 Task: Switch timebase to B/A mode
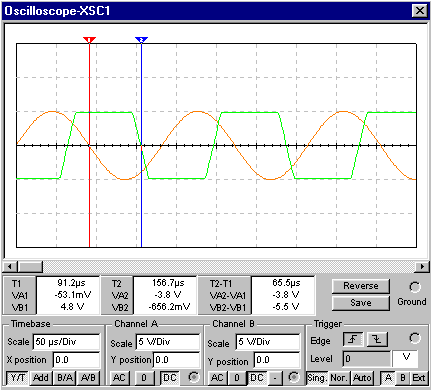point(65,378)
